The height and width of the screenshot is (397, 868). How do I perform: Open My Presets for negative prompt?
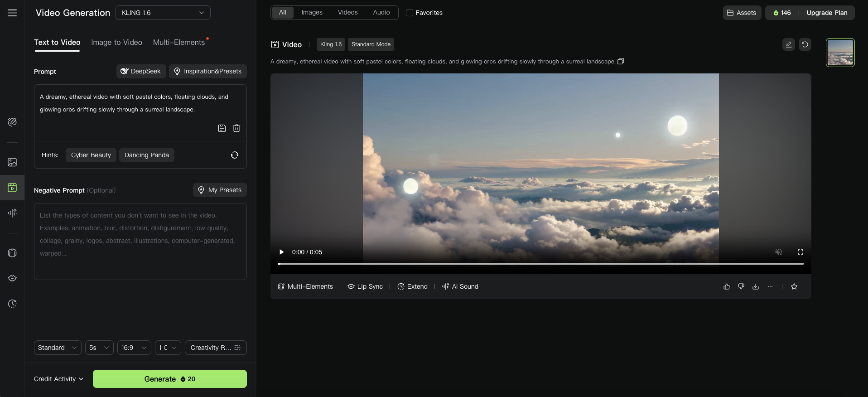(x=220, y=190)
